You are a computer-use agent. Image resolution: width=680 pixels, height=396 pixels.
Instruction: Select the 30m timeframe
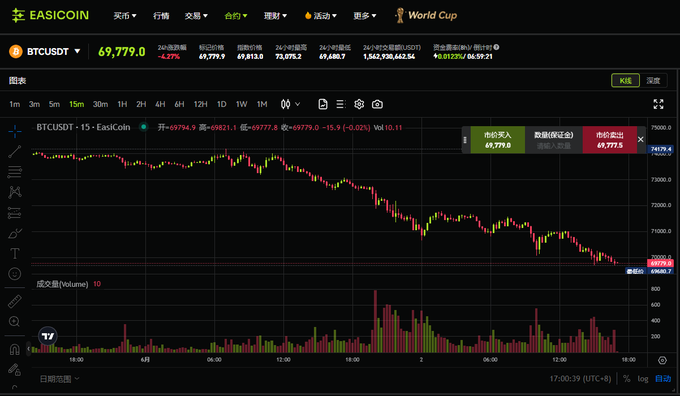click(100, 104)
